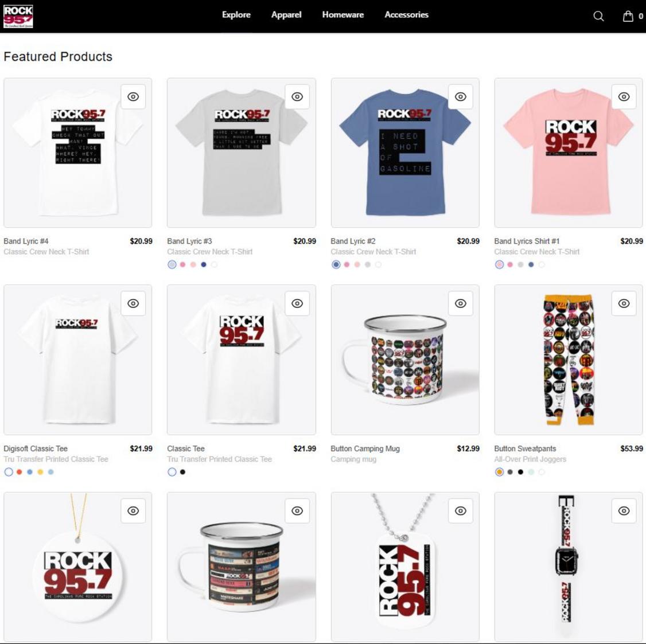Image resolution: width=646 pixels, height=644 pixels.
Task: Pick black color option for Button Sweatpants
Action: tap(520, 473)
